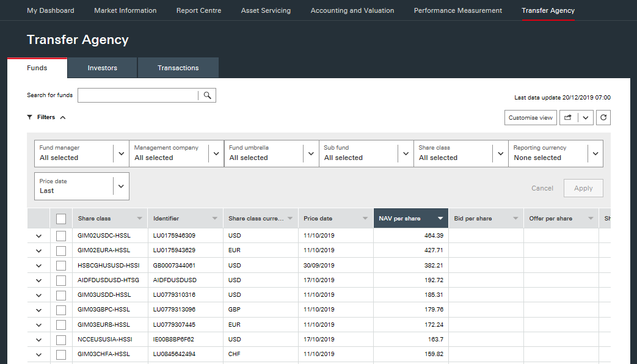637x364 pixels.
Task: Select the HSBCGHUSUSD-HSSI row checkbox
Action: 61,266
